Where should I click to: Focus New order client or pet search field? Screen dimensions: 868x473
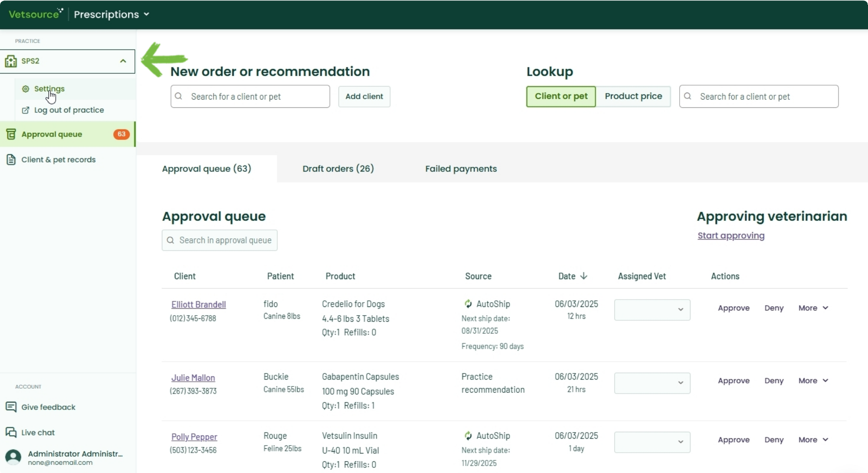coord(250,97)
